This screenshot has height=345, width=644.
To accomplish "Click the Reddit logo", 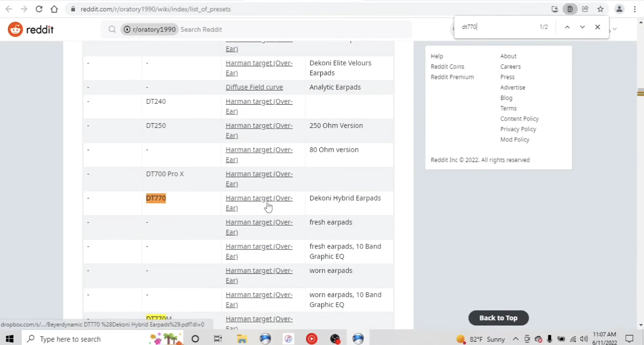I will pos(31,29).
